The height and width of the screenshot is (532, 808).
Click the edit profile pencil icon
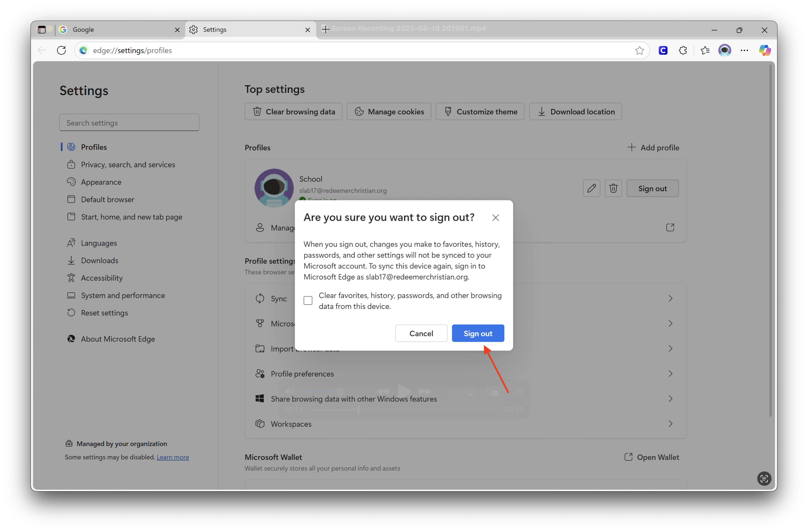click(x=591, y=188)
